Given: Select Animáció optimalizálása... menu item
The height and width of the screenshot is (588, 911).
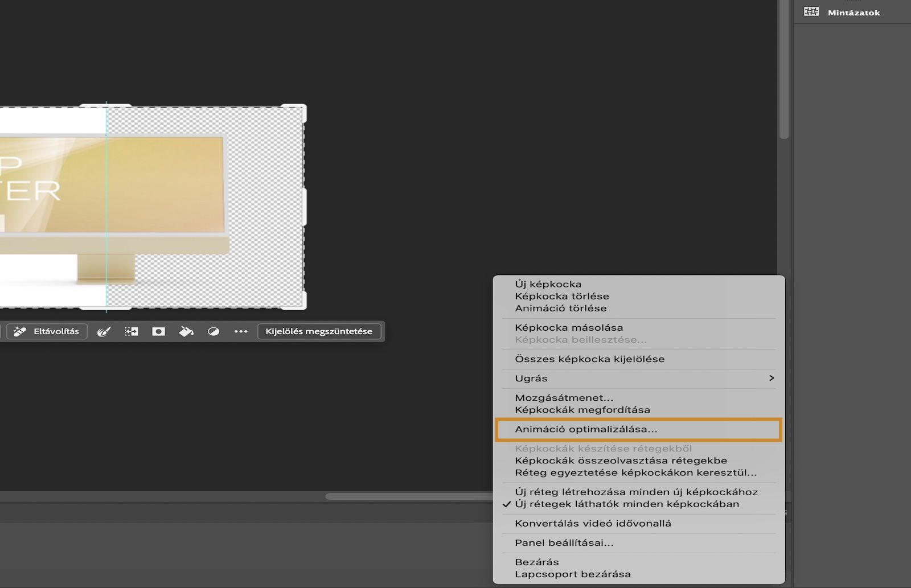Looking at the screenshot, I should [639, 429].
